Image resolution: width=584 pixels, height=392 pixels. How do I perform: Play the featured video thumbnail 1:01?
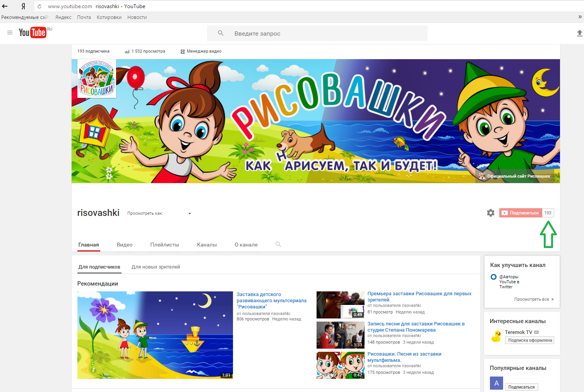(x=155, y=335)
